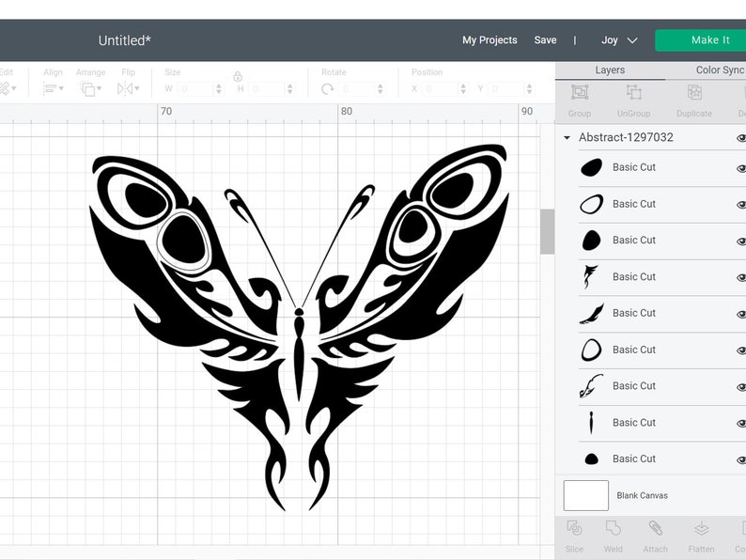Click the Align tool icon
This screenshot has width=746, height=560.
click(50, 88)
